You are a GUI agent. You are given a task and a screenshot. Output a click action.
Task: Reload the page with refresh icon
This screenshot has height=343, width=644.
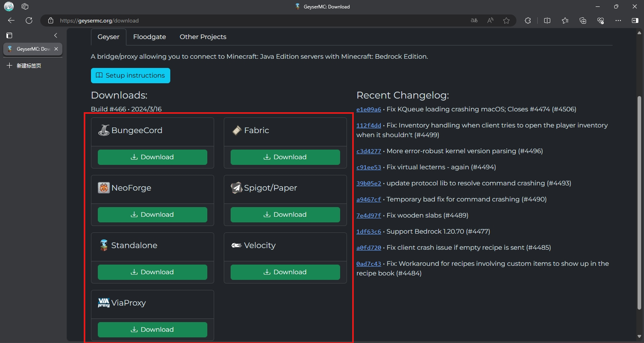[29, 21]
